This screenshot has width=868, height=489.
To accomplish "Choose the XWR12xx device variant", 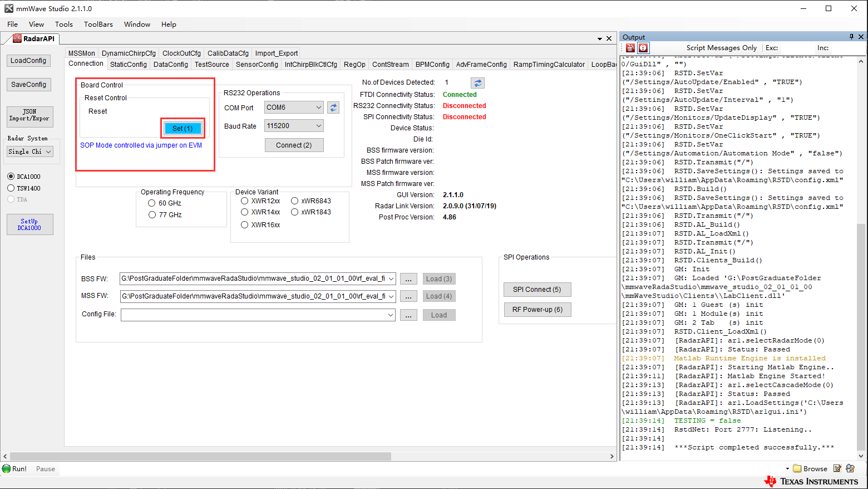I will click(x=244, y=201).
